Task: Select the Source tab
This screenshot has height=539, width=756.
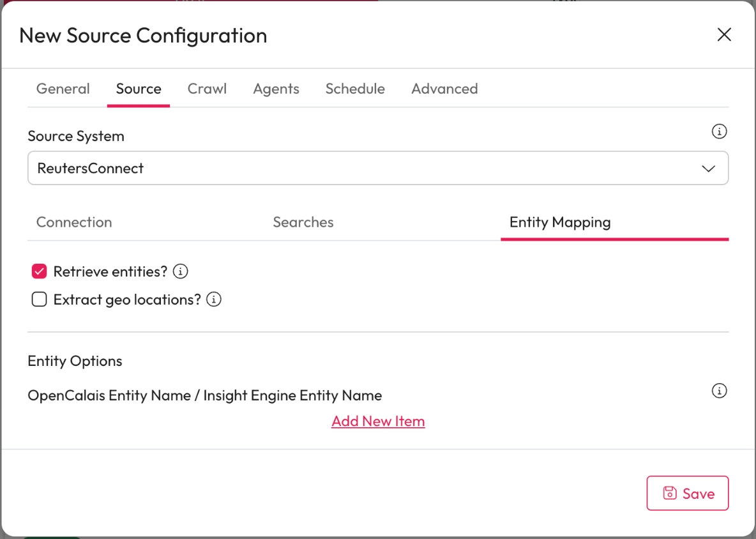Action: [x=139, y=89]
